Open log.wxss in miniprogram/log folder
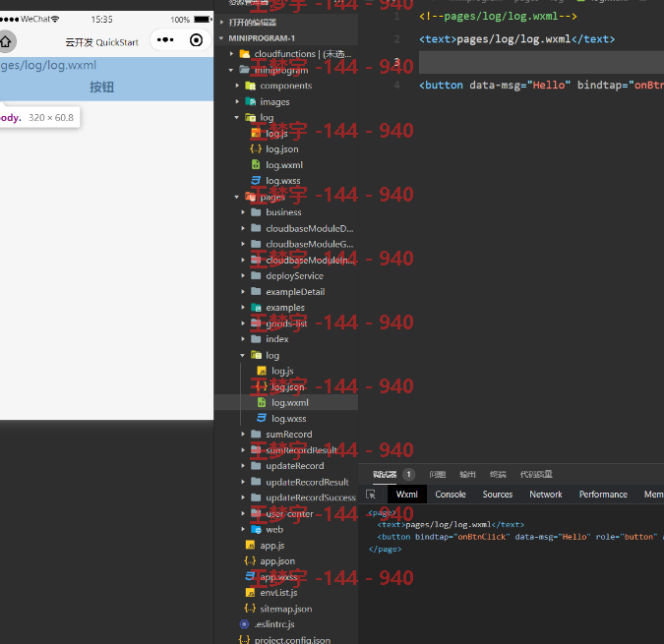664x644 pixels. (283, 181)
